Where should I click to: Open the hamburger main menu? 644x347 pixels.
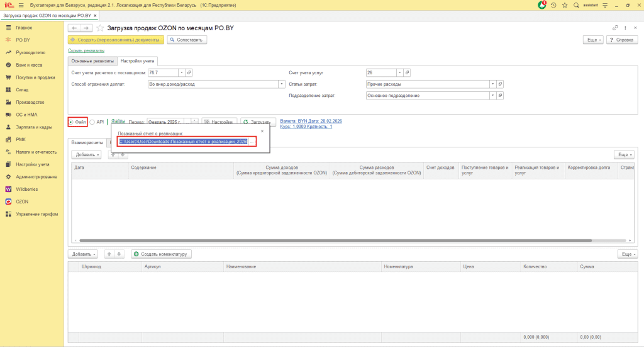[x=21, y=5]
